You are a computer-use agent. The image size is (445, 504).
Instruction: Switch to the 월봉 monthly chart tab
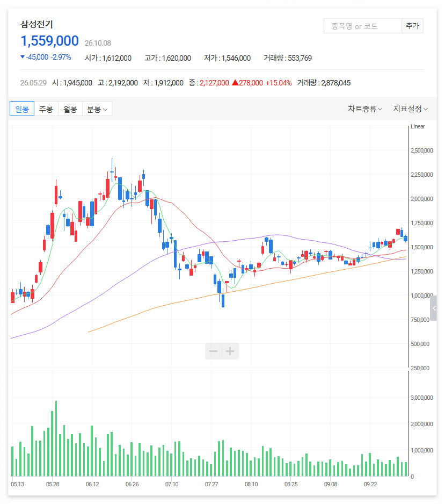[70, 109]
